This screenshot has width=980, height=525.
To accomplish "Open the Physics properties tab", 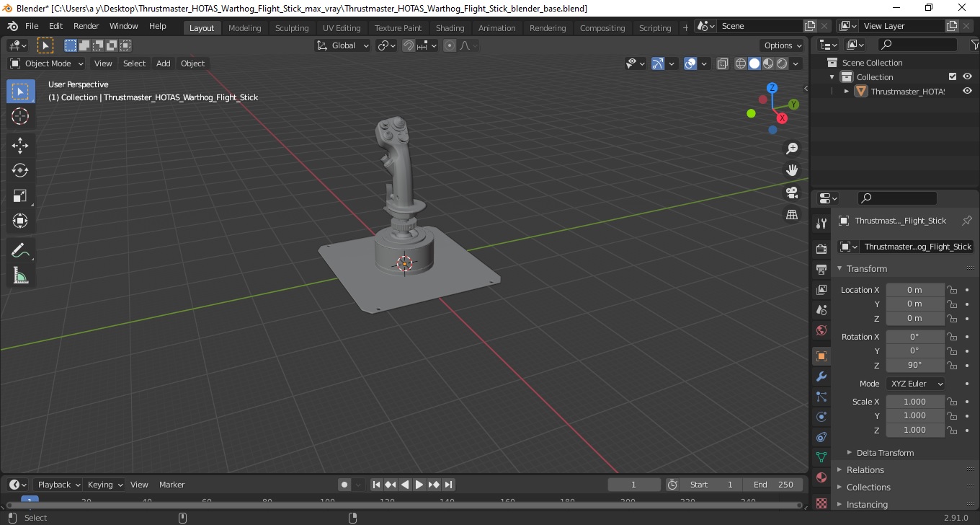I will 821,417.
